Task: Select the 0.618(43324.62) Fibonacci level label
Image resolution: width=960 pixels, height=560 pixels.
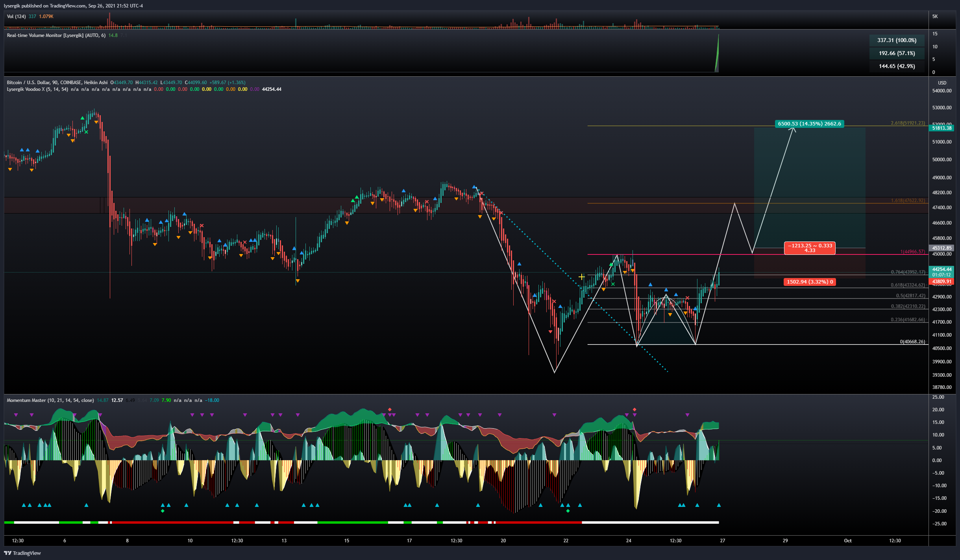Action: 908,285
